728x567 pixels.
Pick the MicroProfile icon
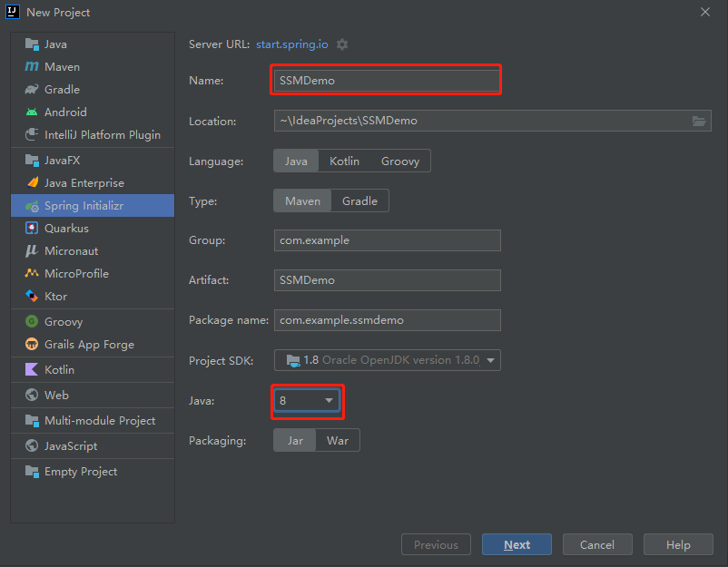tap(32, 273)
